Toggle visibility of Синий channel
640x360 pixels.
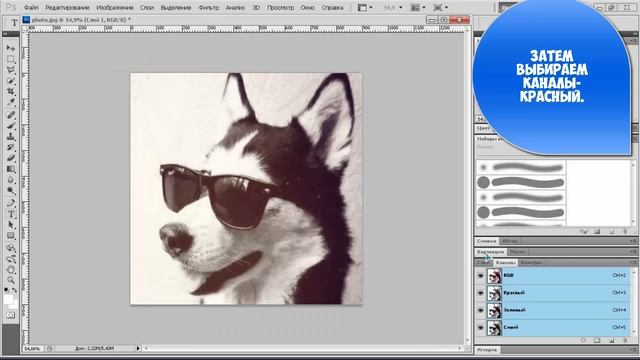480,327
